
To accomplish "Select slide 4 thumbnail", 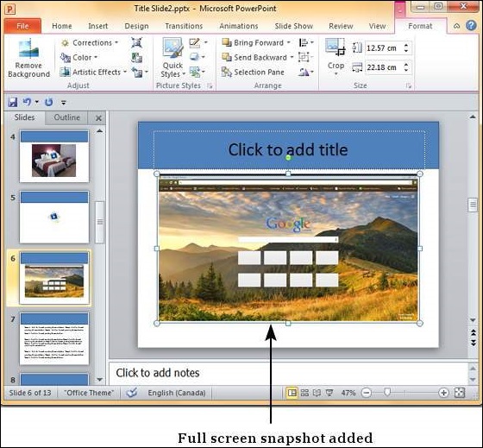I will click(x=54, y=156).
